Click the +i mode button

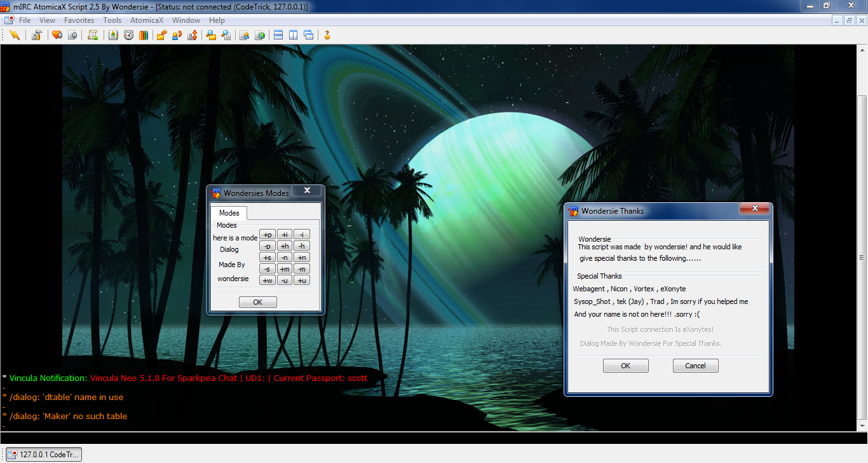[285, 235]
